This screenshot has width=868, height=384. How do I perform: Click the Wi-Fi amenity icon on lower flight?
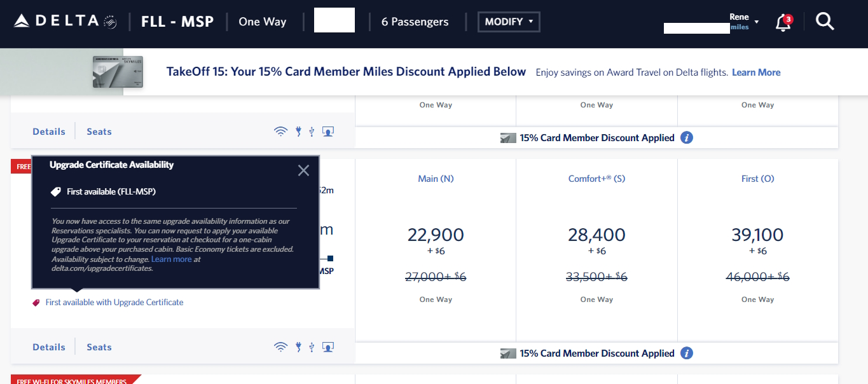[x=280, y=347]
